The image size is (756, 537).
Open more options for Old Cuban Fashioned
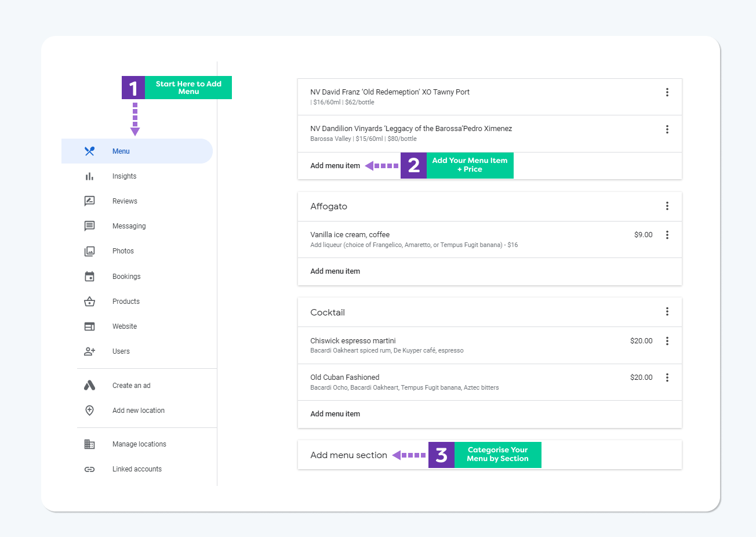click(x=667, y=378)
